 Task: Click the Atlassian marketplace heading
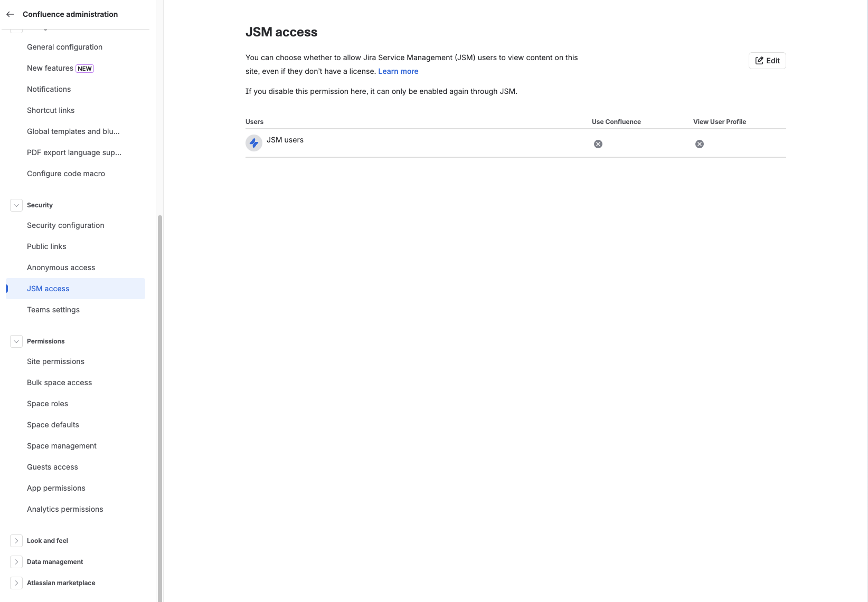pos(61,583)
